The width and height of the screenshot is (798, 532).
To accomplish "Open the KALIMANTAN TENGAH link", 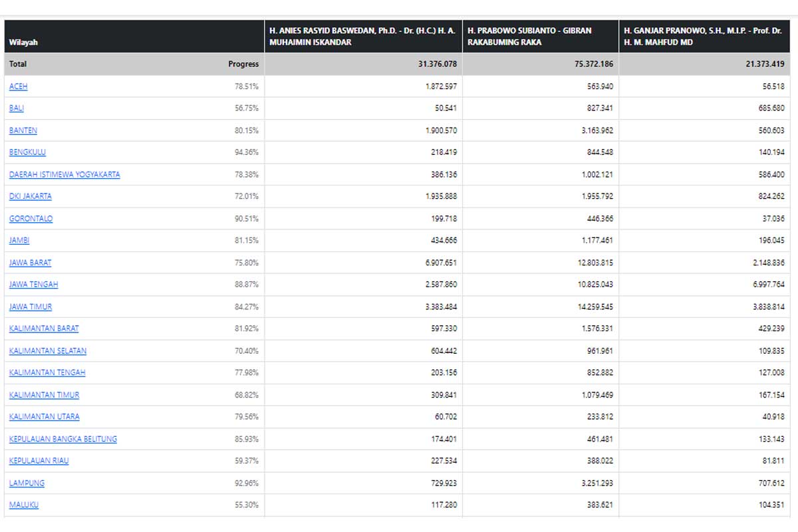I will click(47, 372).
